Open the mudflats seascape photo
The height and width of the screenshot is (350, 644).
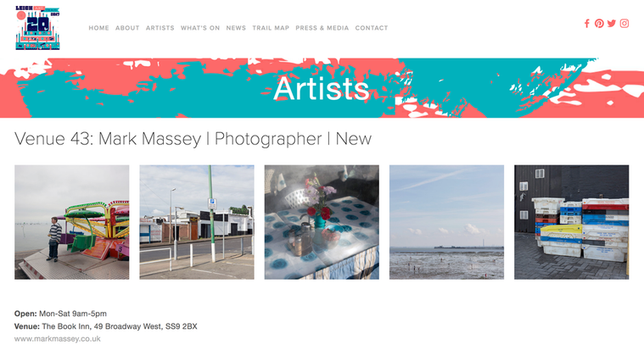446,222
